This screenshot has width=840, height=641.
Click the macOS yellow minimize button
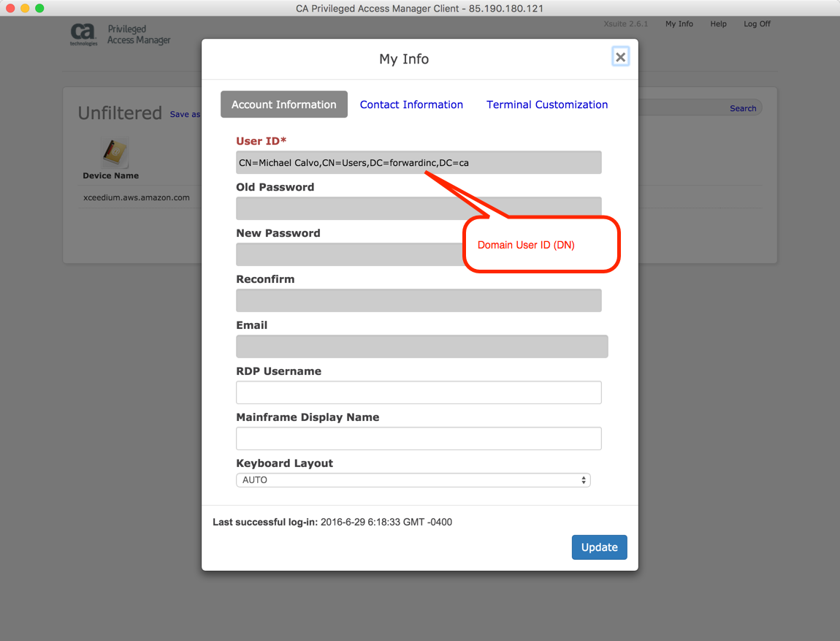(x=25, y=8)
